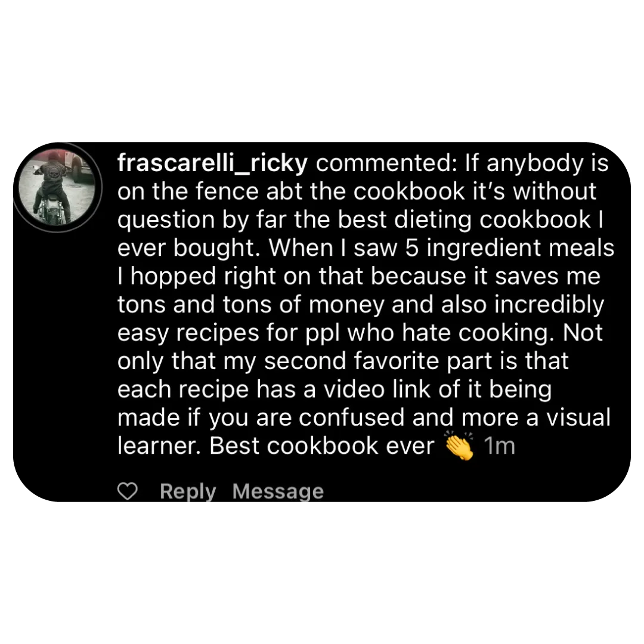Click "Best cookbook ever" text
This screenshot has height=644, width=644.
(321, 446)
